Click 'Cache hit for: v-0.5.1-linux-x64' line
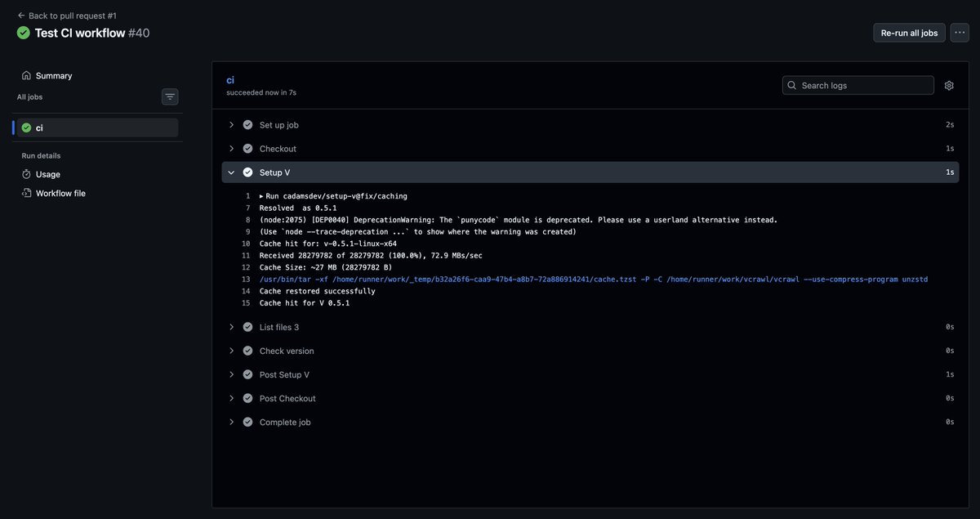The image size is (980, 519). (x=328, y=244)
